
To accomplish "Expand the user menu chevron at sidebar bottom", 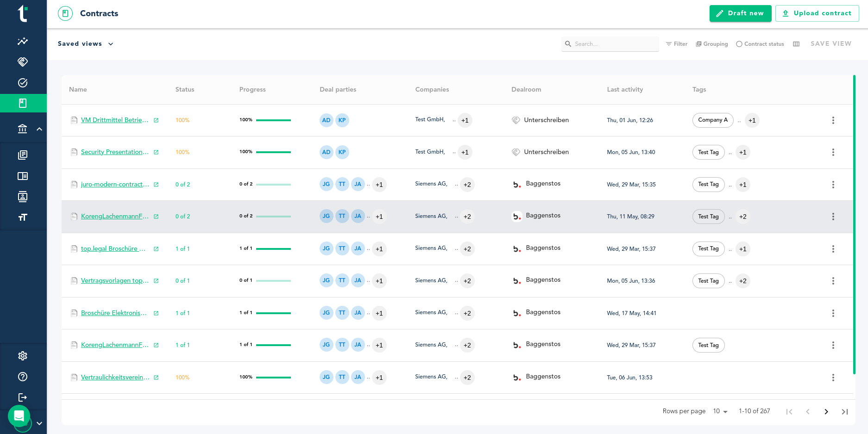I will click(39, 423).
